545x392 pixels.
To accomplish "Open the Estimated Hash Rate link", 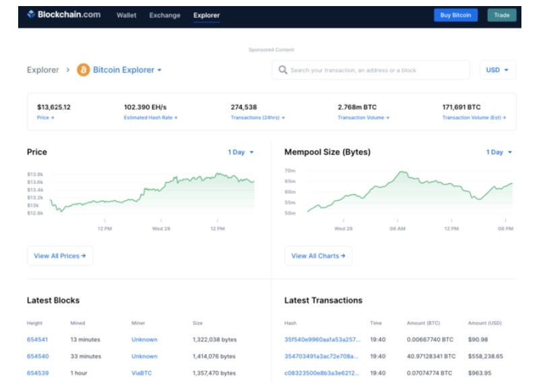I will (x=150, y=117).
